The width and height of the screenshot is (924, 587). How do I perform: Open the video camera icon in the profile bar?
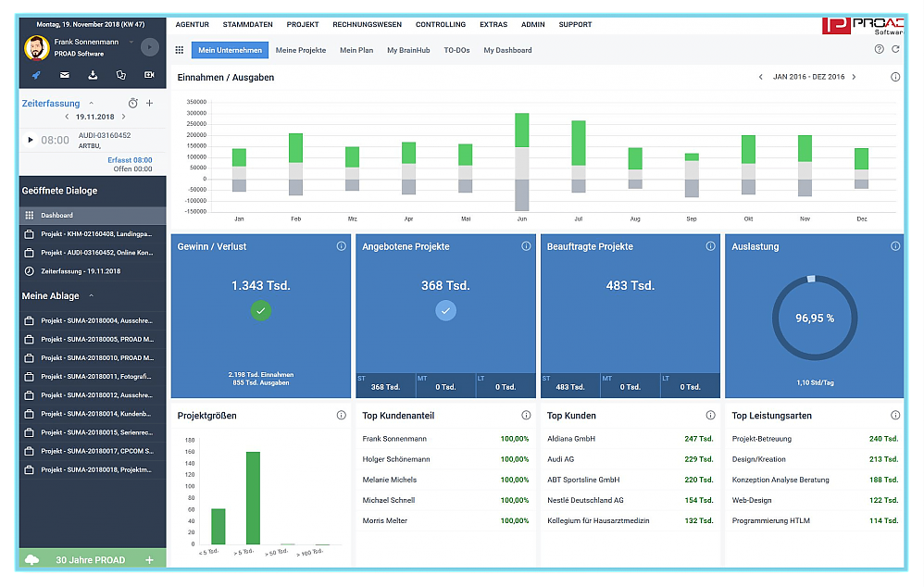pyautogui.click(x=149, y=75)
